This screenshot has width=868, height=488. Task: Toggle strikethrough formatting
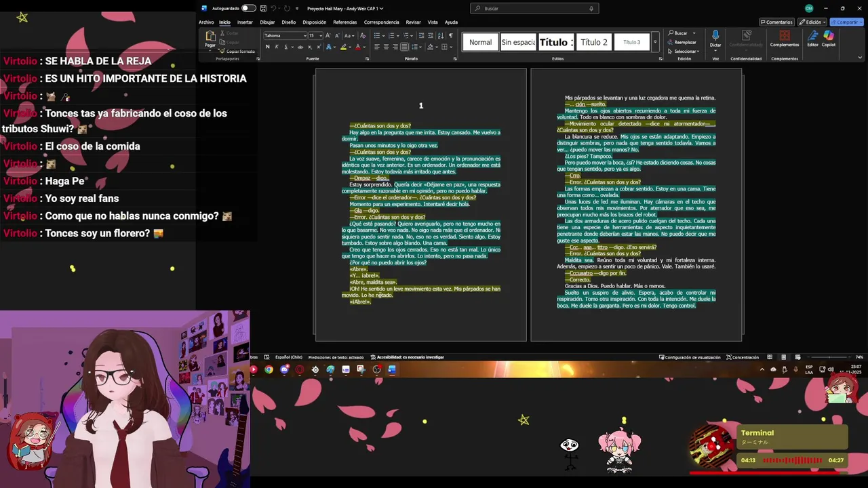pos(300,47)
